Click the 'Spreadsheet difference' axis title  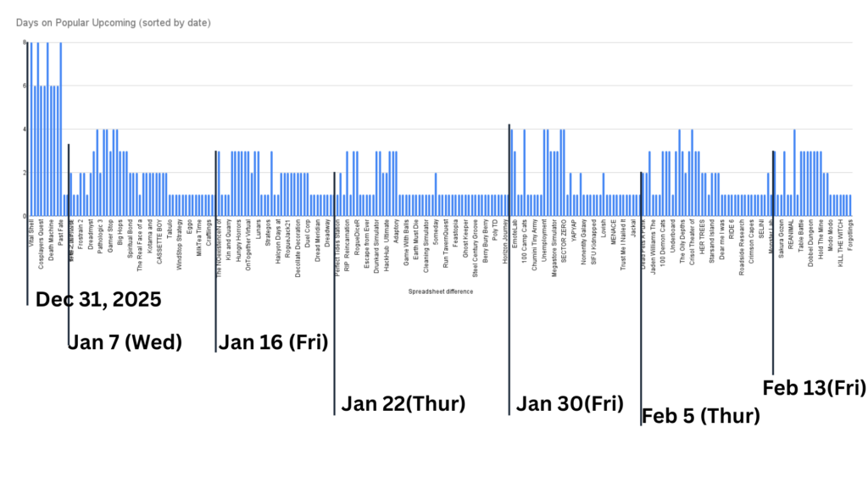point(441,291)
